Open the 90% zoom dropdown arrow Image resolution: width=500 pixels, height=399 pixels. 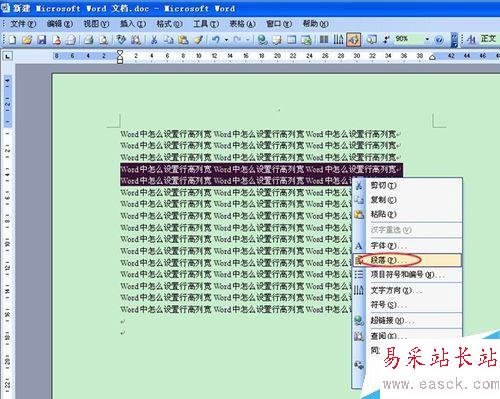pos(427,39)
